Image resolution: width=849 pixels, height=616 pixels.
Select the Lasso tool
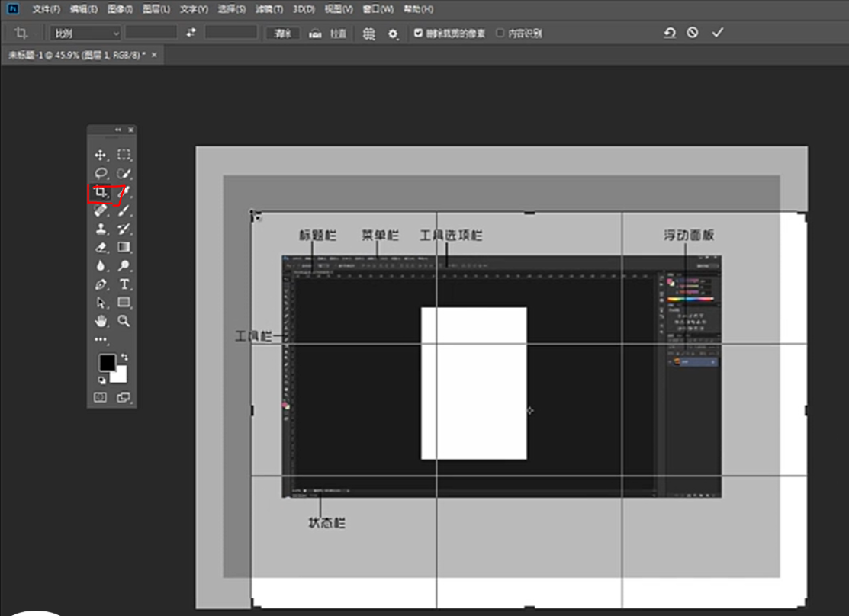point(100,172)
